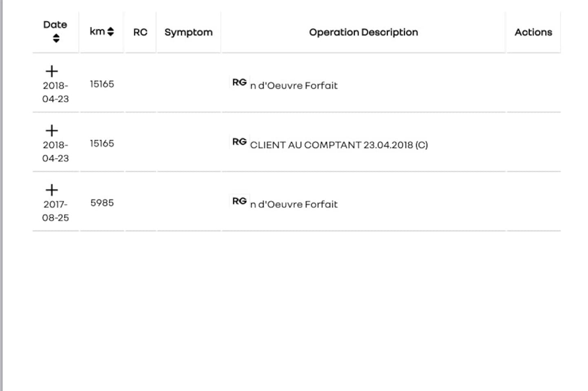Open first n d'Oeuvre Forfait operation

[x=294, y=86]
